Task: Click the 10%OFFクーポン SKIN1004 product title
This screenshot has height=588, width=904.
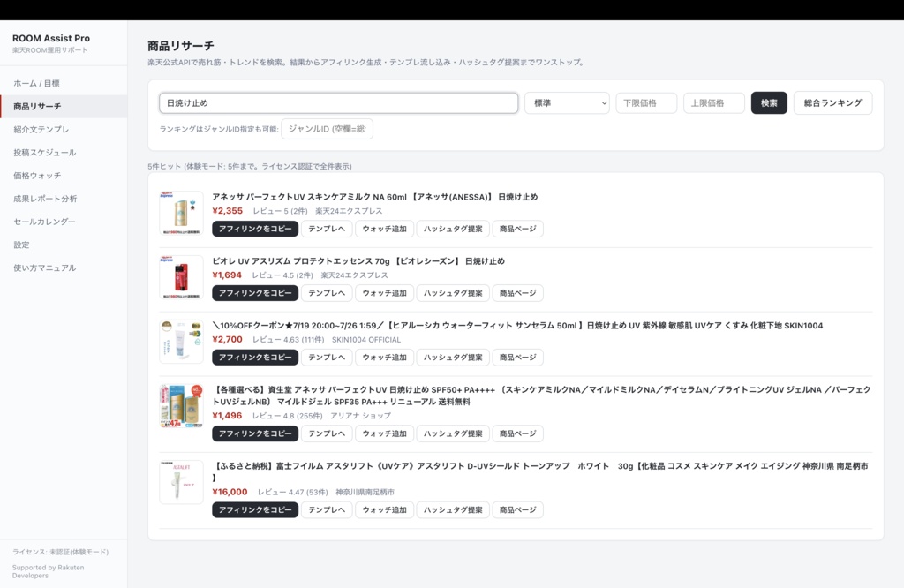Action: (x=517, y=326)
